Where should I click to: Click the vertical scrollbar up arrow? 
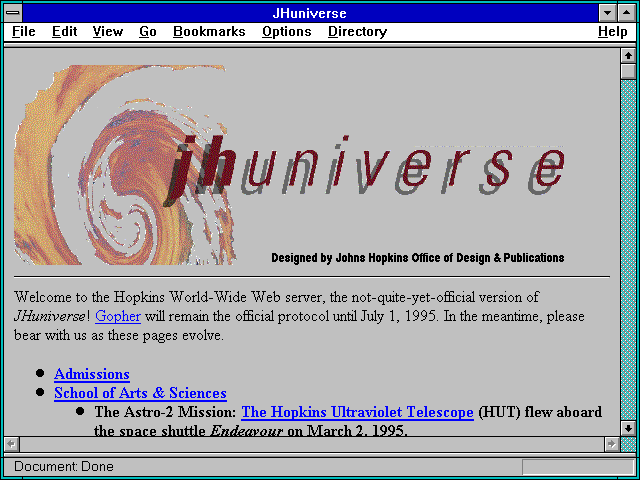(628, 56)
